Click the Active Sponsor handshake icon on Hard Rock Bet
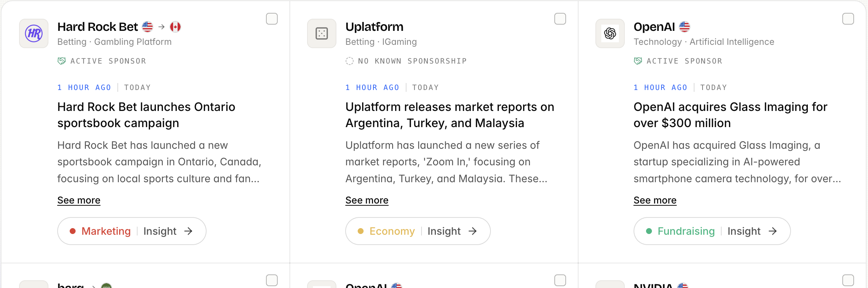 [x=62, y=61]
